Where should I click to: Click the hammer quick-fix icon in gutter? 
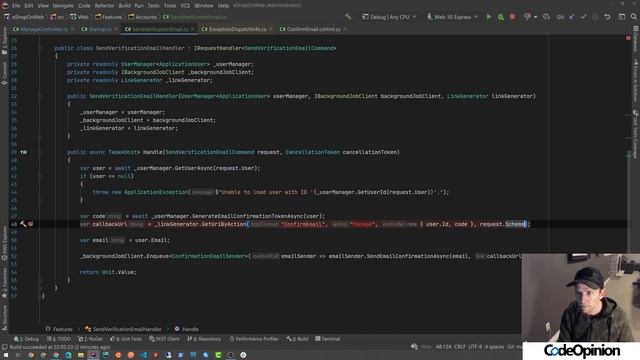pos(23,224)
